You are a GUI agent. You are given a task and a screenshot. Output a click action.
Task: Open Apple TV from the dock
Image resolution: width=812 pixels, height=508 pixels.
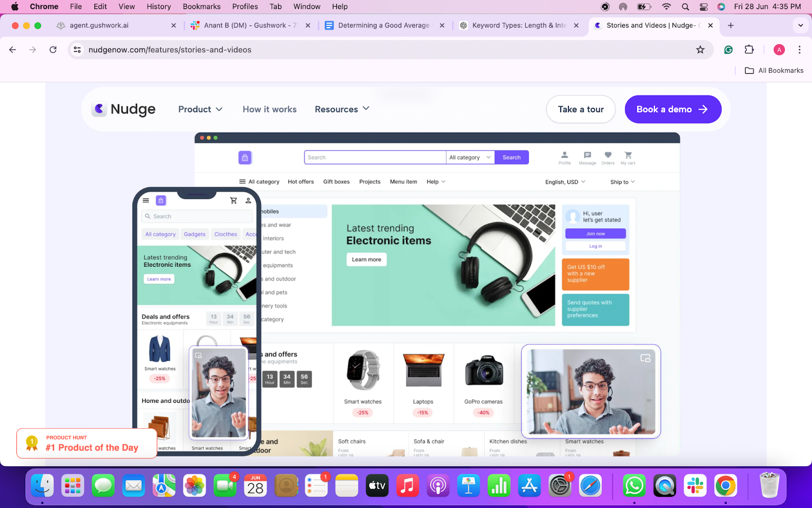(x=377, y=486)
